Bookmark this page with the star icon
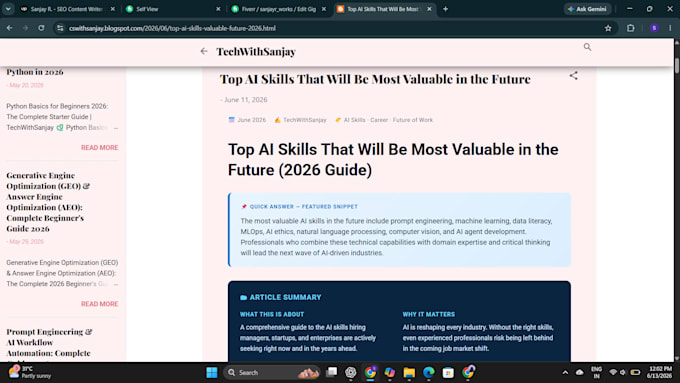This screenshot has height=383, width=680. coord(608,28)
